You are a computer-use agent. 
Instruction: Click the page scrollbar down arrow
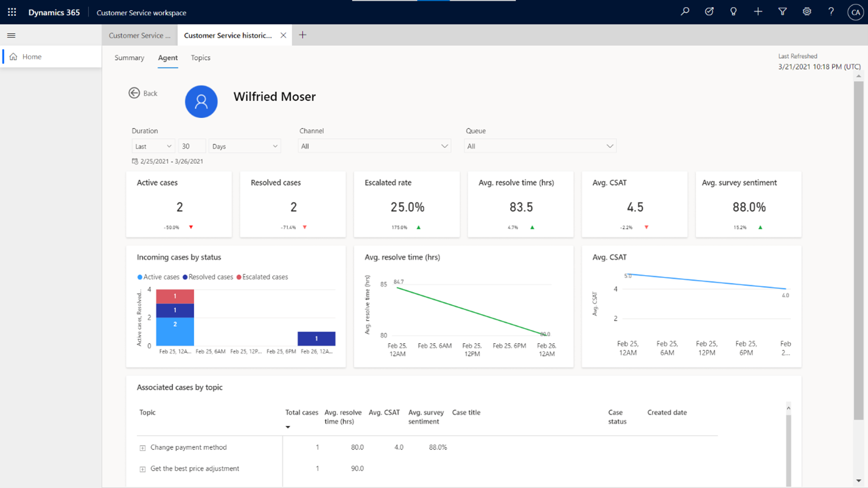click(858, 481)
